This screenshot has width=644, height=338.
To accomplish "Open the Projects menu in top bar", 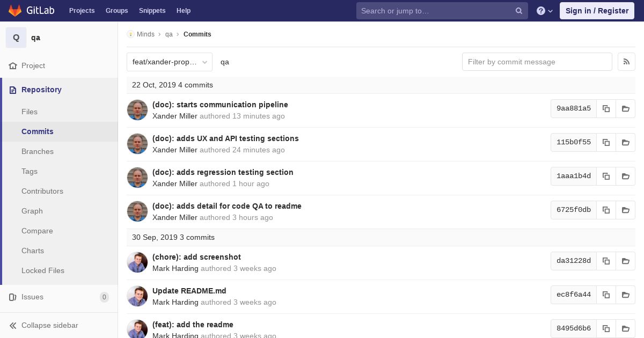I will pyautogui.click(x=82, y=11).
